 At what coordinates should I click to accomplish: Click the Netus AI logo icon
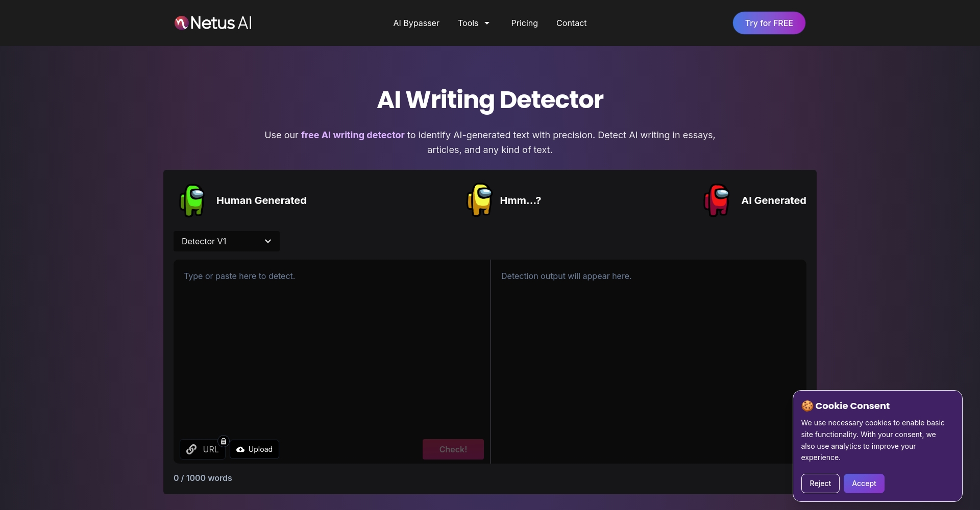[x=181, y=23]
